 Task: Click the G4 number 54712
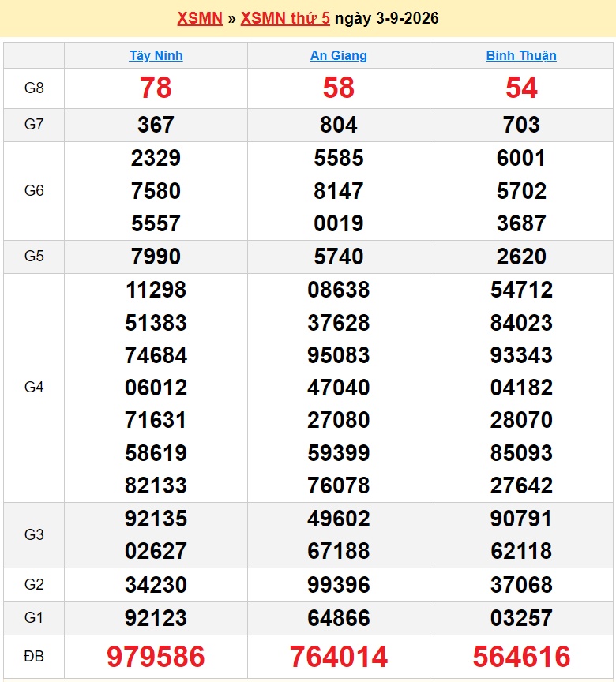click(x=521, y=290)
